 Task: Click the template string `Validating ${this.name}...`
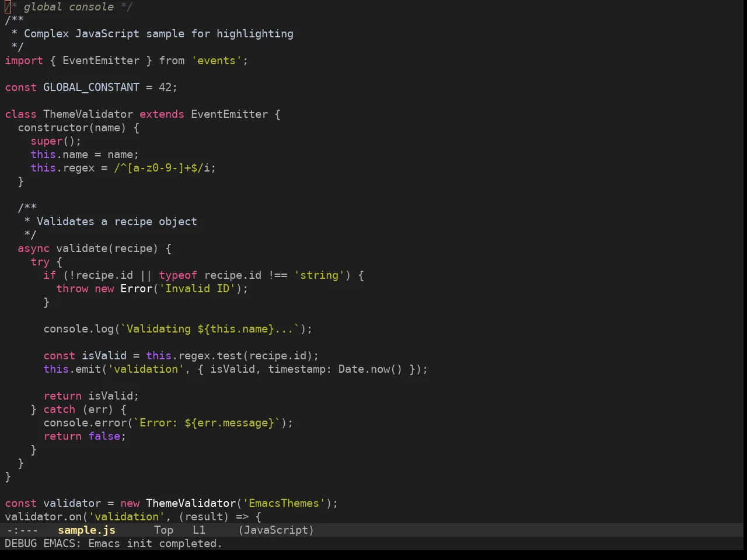pyautogui.click(x=210, y=329)
